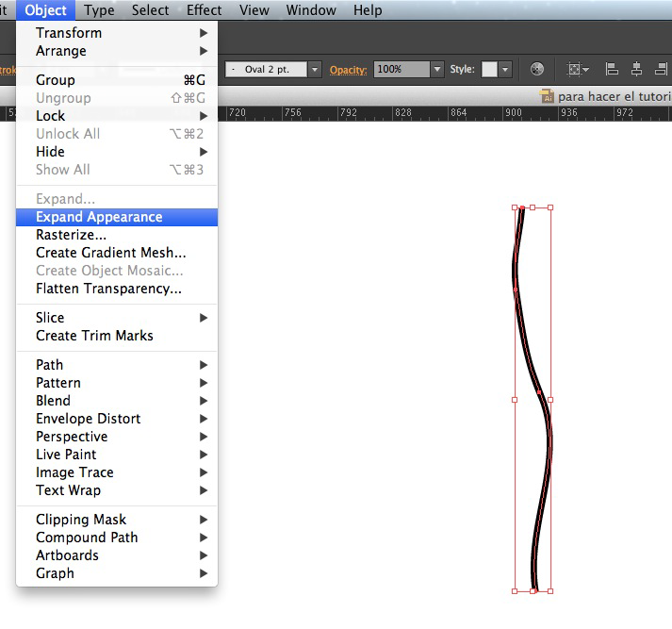This screenshot has height=629, width=672.
Task: Click the 100% opacity input field
Action: point(402,69)
